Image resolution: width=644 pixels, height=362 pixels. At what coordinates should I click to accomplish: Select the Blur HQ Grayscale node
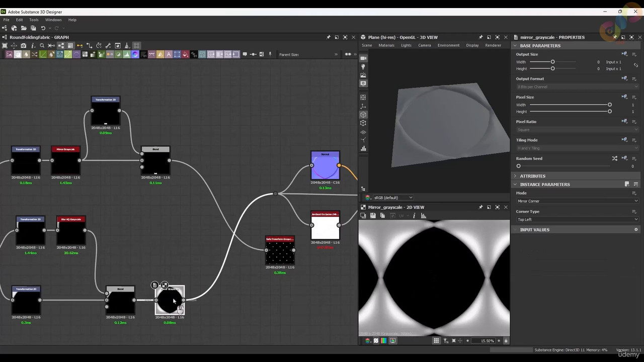71,230
